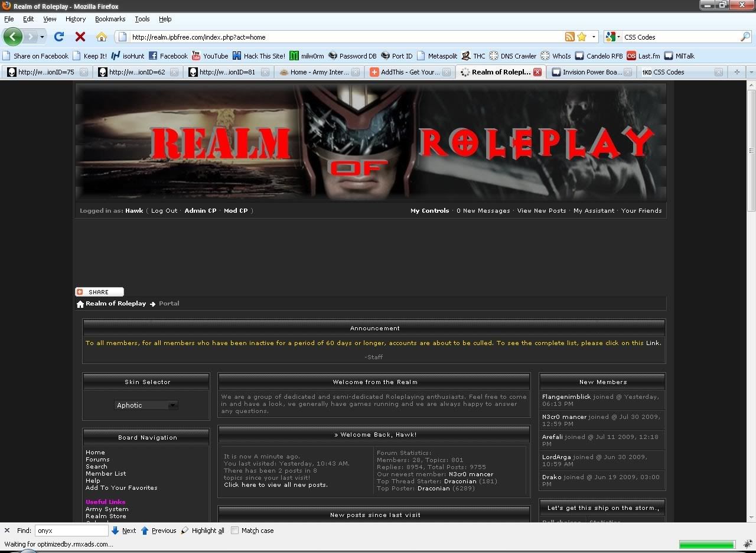Open the Home page via house icon
This screenshot has height=553, width=756.
102,37
